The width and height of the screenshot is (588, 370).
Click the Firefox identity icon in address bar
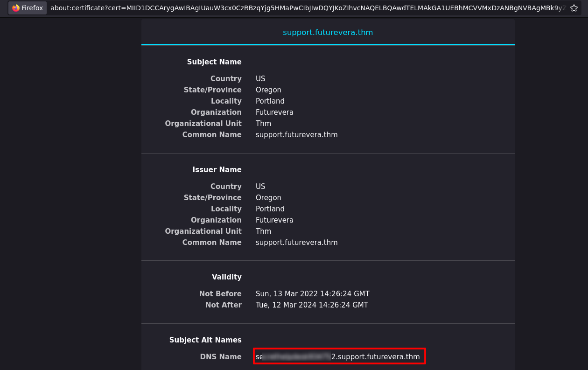tap(28, 8)
